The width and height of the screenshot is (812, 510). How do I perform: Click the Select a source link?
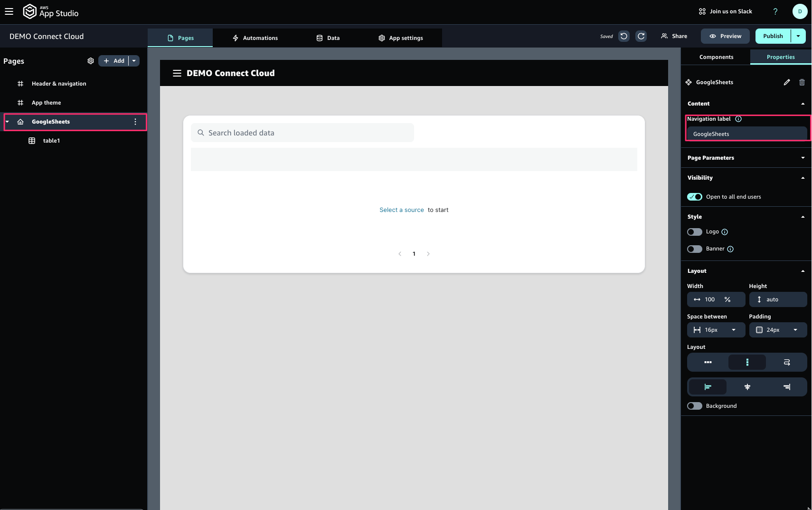click(402, 210)
